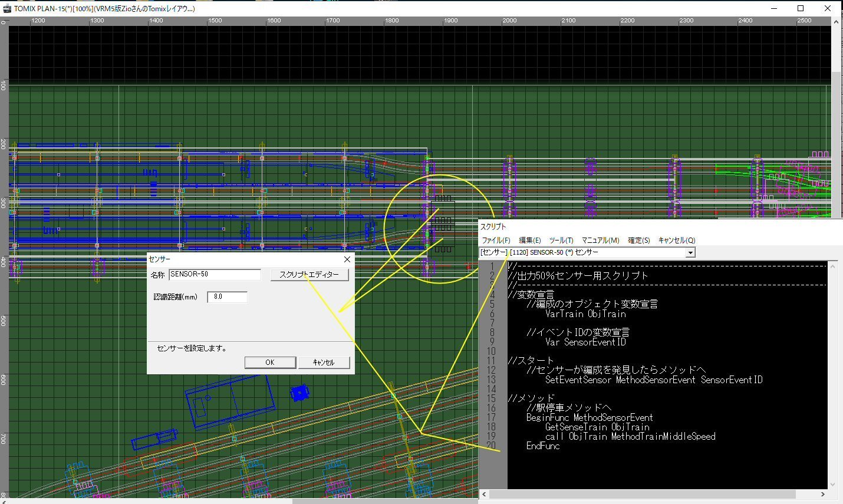Click the 名称 field showing SENSOR-50

(215, 275)
